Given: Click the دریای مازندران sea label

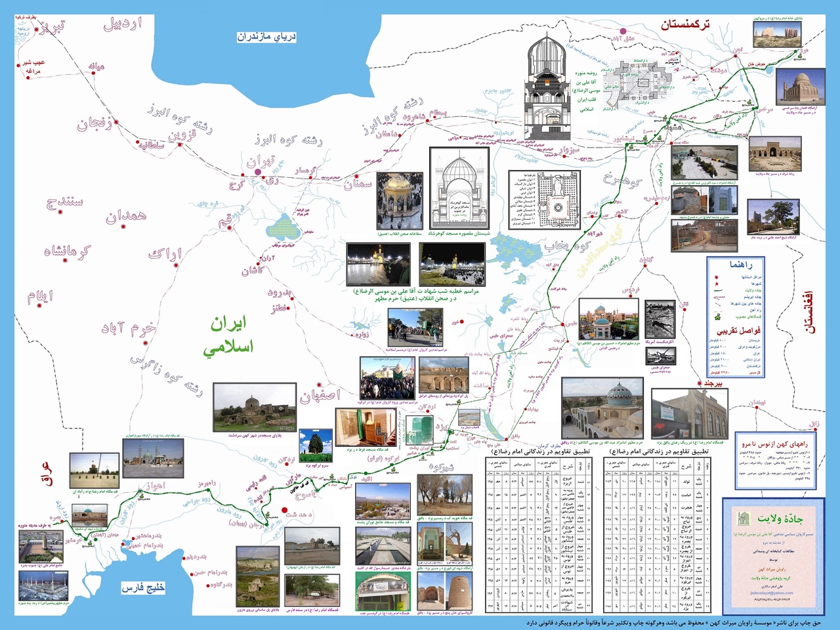Looking at the screenshot, I should (x=266, y=37).
